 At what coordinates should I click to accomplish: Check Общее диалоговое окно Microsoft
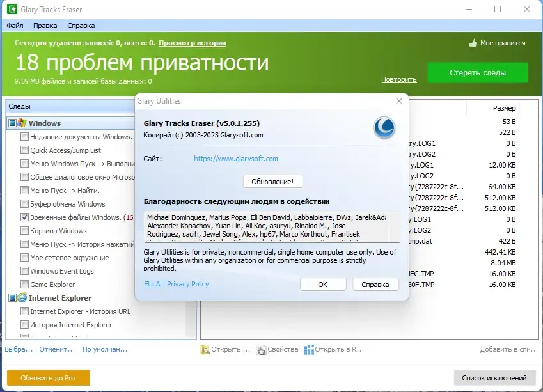(24, 176)
